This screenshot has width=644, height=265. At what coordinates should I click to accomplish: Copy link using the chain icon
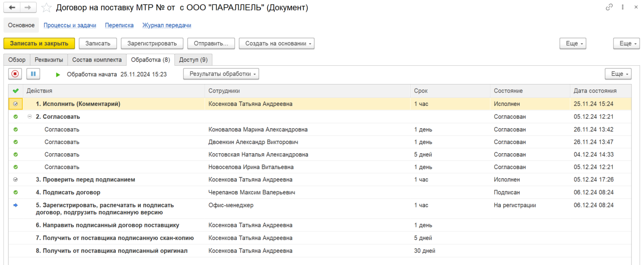(609, 7)
